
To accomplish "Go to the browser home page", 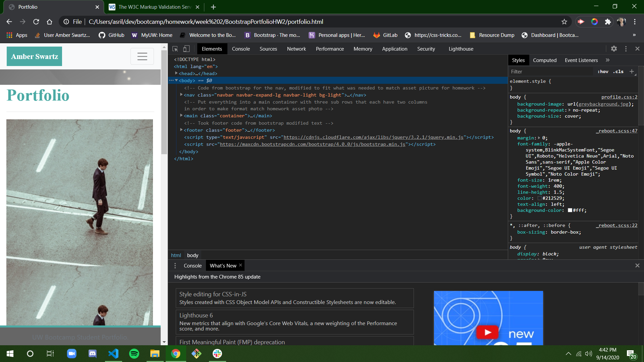I will pos(49,22).
